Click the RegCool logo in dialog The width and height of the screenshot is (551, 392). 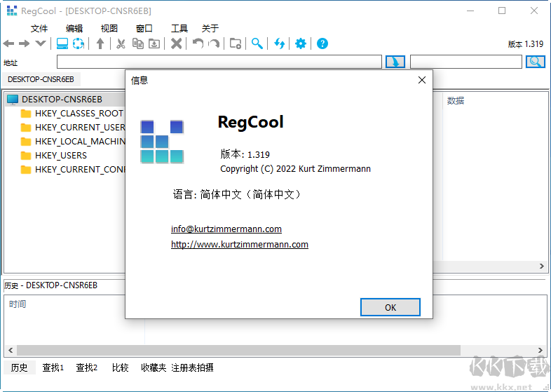(x=162, y=142)
